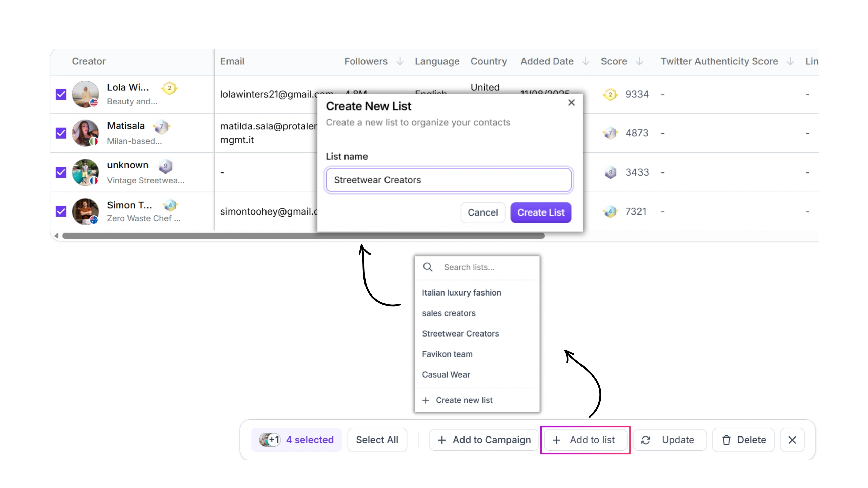Click the score badge next to 7321
This screenshot has width=868, height=488.
tap(610, 212)
